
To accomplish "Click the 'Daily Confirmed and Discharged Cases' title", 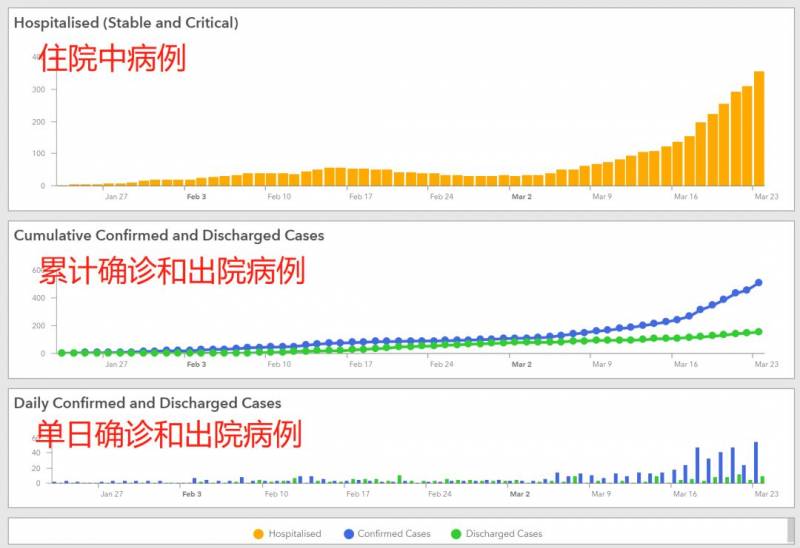I will pyautogui.click(x=147, y=403).
